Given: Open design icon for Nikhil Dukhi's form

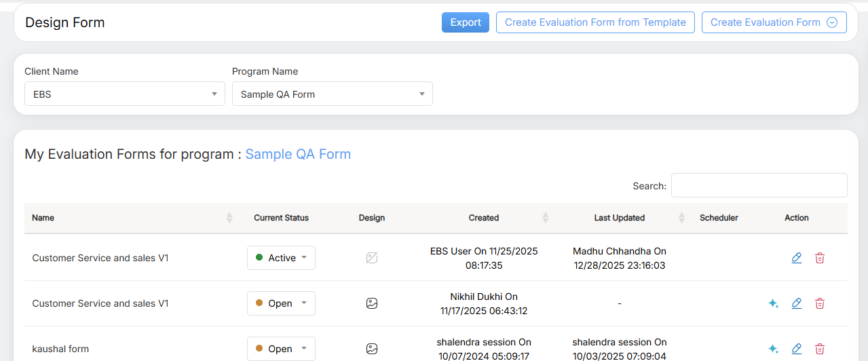Looking at the screenshot, I should click(372, 303).
